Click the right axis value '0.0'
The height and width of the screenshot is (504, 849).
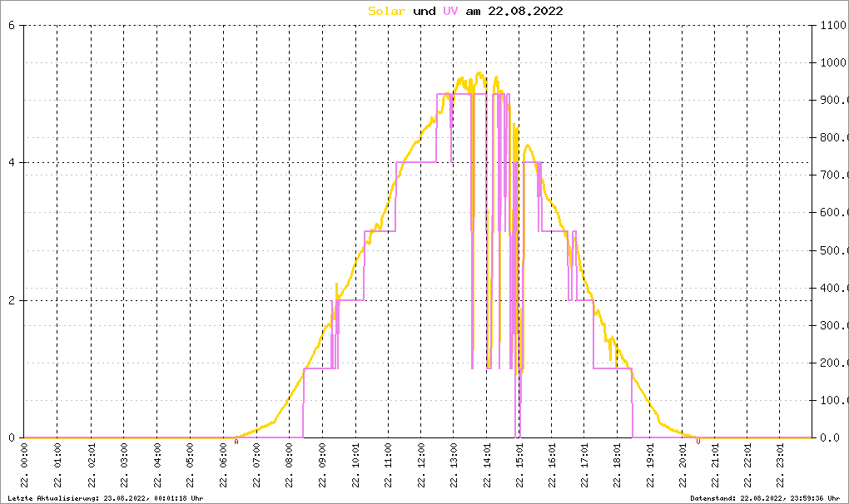(x=830, y=438)
